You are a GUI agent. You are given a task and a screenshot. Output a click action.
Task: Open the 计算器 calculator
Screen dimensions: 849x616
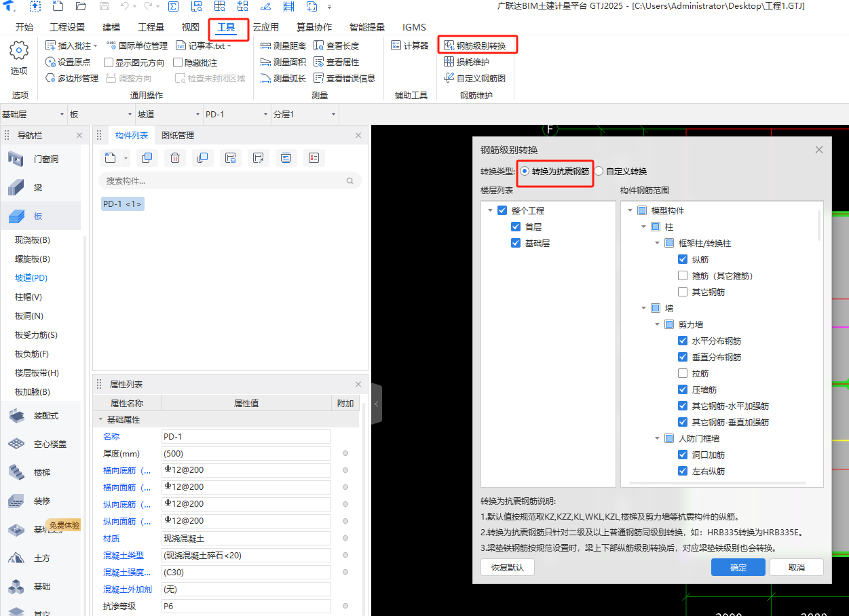(x=409, y=45)
